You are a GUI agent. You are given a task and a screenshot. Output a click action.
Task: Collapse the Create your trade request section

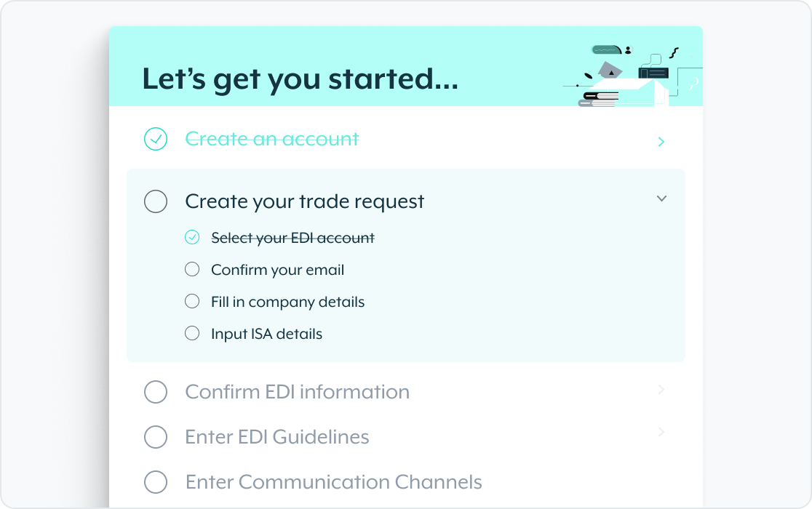pos(661,198)
